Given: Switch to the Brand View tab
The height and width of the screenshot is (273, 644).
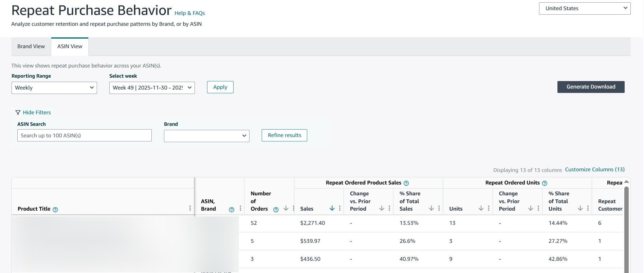Looking at the screenshot, I should pos(31,46).
